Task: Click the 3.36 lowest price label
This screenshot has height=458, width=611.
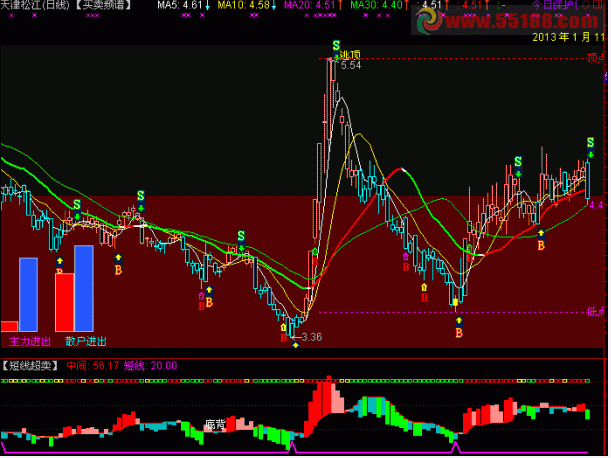Action: [312, 337]
